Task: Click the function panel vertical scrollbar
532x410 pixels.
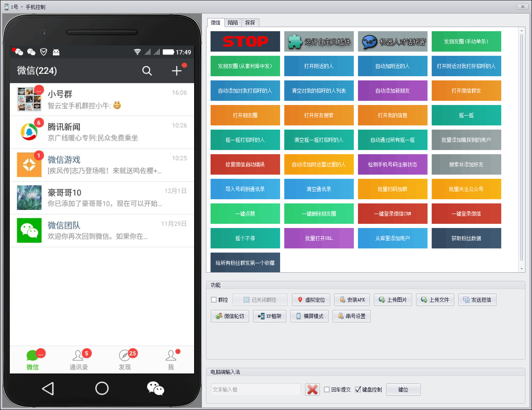Action: point(521,148)
